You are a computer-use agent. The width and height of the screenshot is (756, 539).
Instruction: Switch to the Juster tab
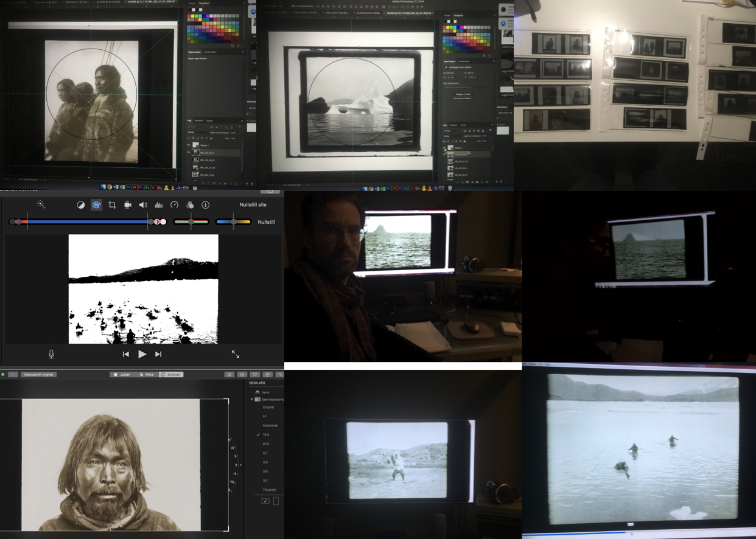122,374
